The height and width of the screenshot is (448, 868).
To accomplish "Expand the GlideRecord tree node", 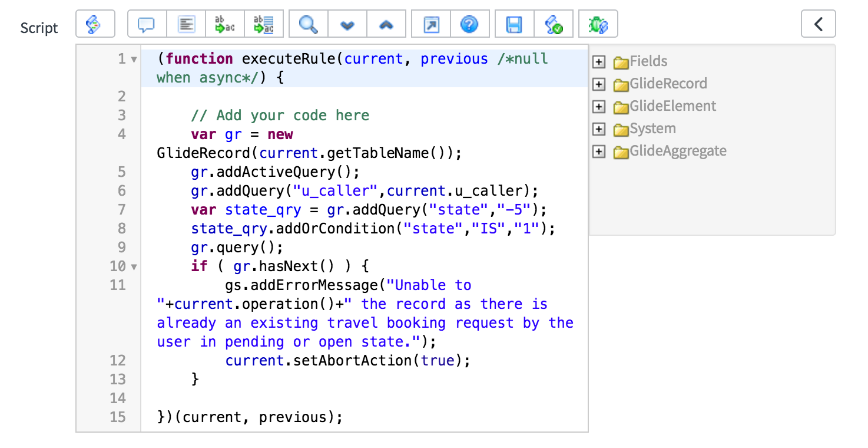I will pyautogui.click(x=599, y=84).
